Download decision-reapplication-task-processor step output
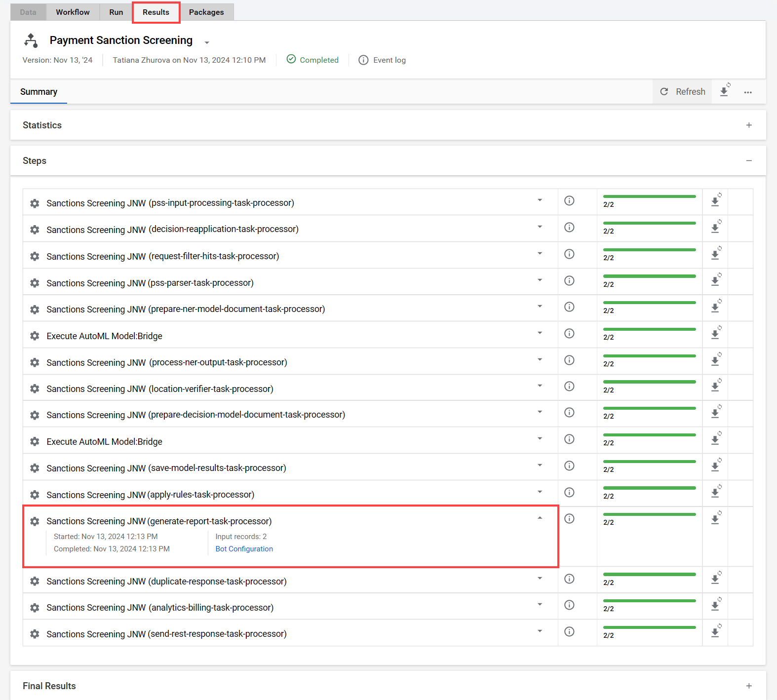 point(716,227)
